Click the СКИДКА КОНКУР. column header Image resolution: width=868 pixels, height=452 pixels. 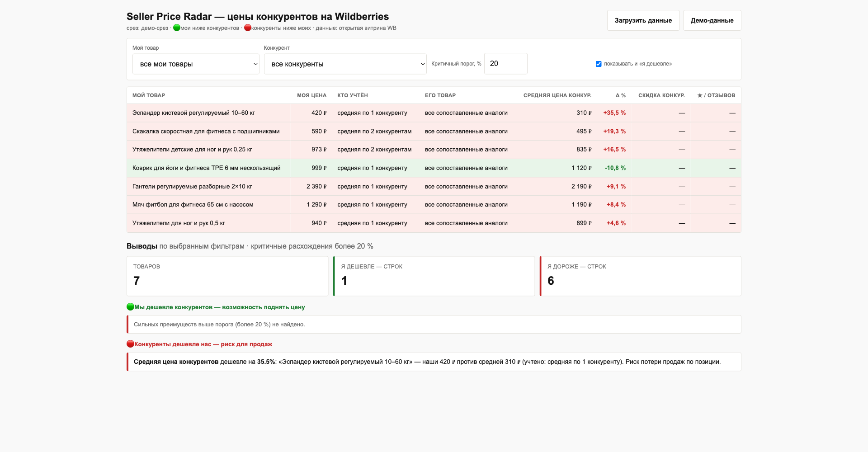(x=661, y=95)
